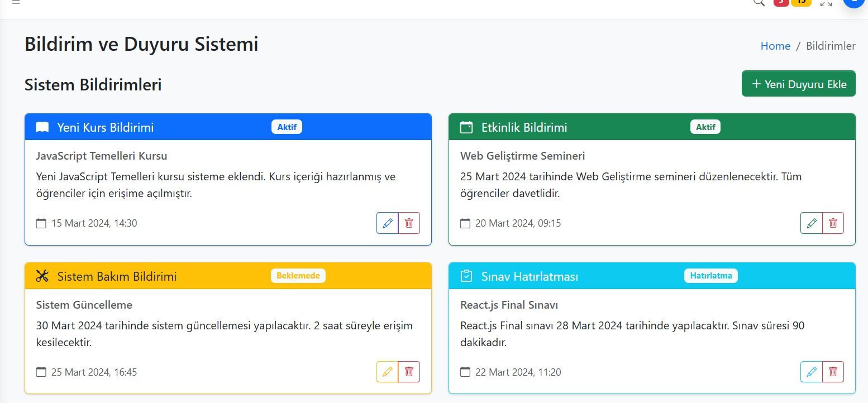Edit the Yeni Kurs Bildirimi announcement
Image resolution: width=868 pixels, height=403 pixels.
pos(387,223)
